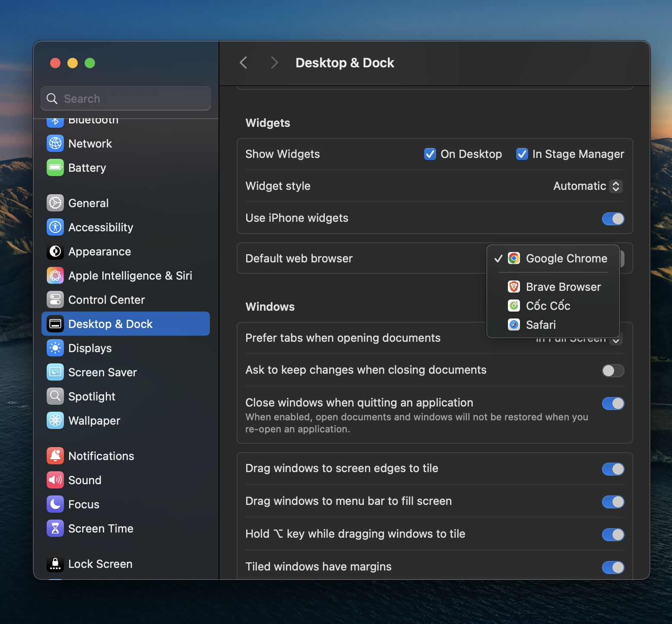Image resolution: width=672 pixels, height=624 pixels.
Task: Click the search magnifier icon in search field
Action: point(52,98)
